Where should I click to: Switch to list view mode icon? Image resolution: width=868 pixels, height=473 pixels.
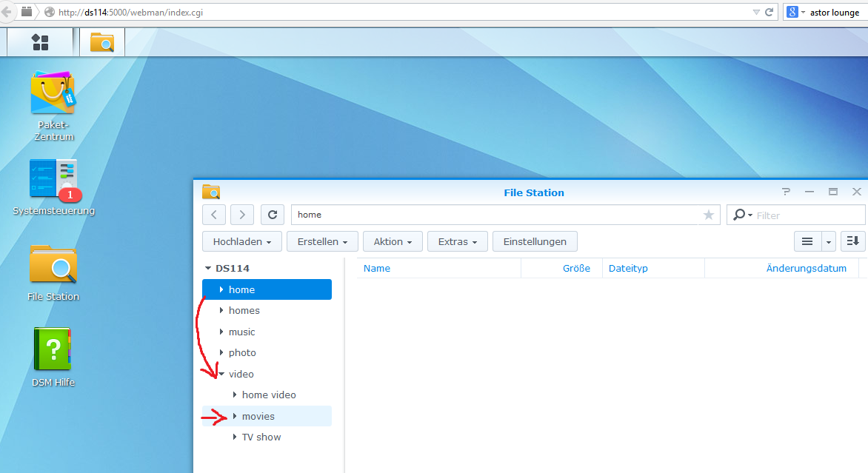coord(807,242)
